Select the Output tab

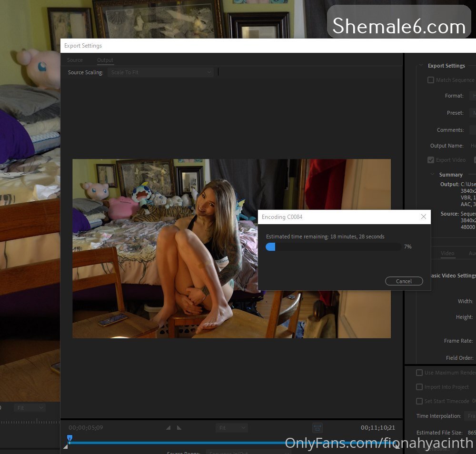[x=105, y=60]
